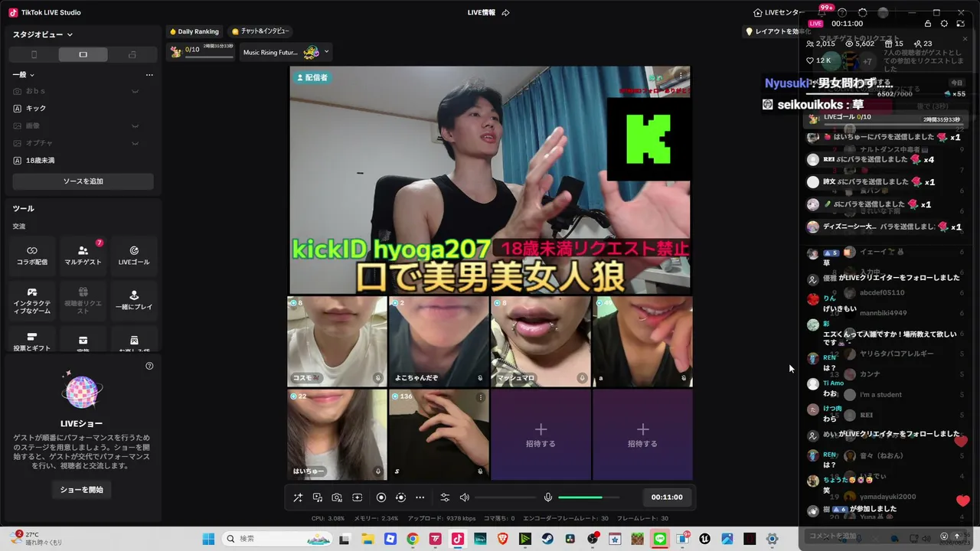Open Steam from the taskbar
Viewport: 980px width, 551px height.
tap(547, 539)
